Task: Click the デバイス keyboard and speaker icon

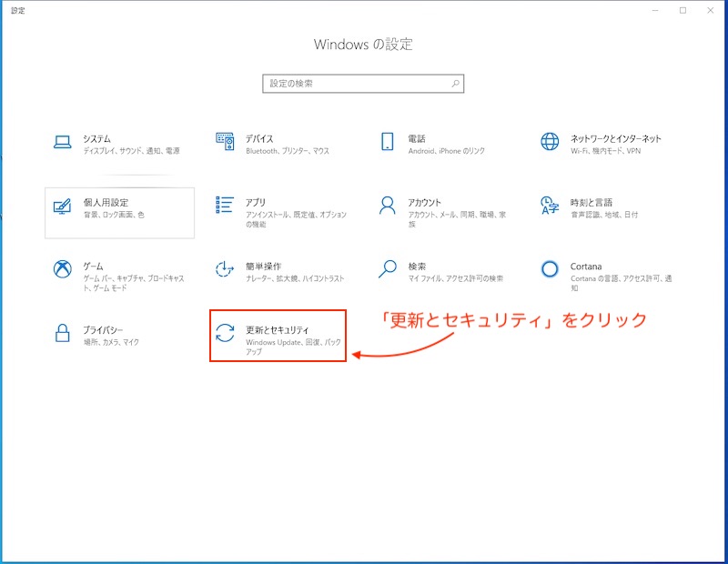Action: point(225,142)
